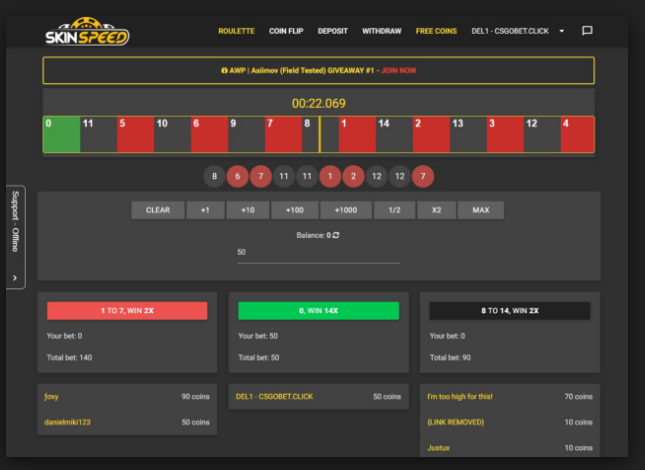This screenshot has height=470, width=645.
Task: Refresh balance with the reload icon
Action: (336, 235)
